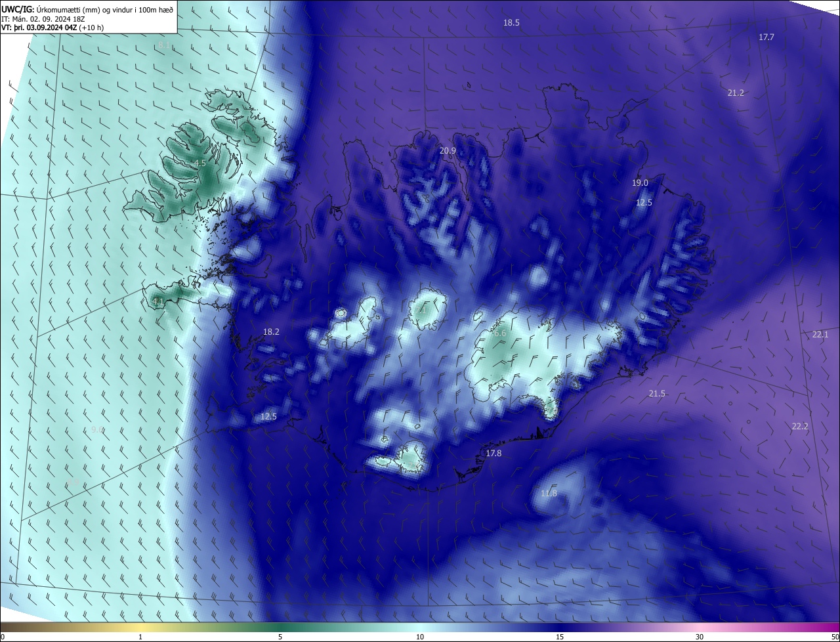Click the 4.5 value over the Westfjords

[199, 163]
